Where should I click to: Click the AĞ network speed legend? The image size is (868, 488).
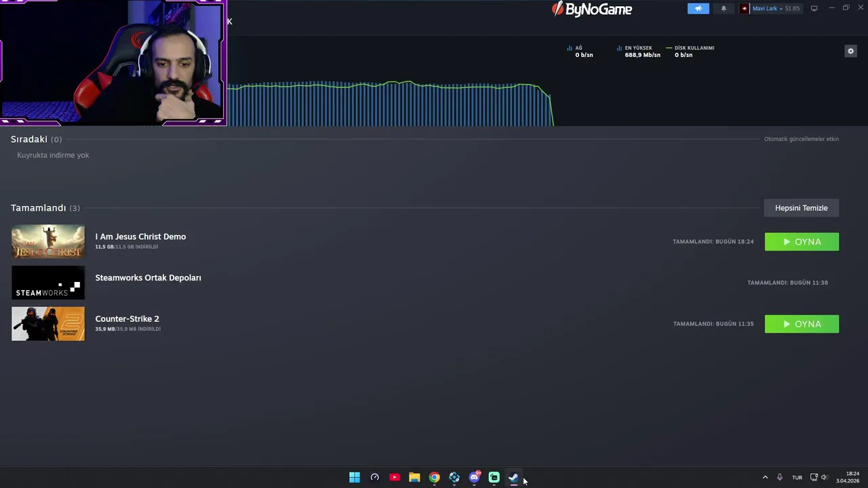pyautogui.click(x=580, y=52)
